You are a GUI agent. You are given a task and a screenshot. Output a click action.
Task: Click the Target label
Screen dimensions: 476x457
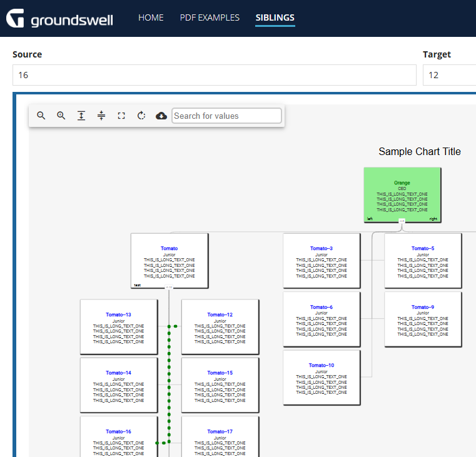point(437,54)
